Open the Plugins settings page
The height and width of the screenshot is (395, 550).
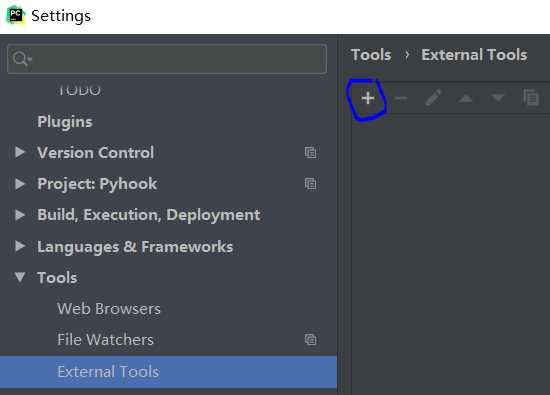pyautogui.click(x=65, y=122)
